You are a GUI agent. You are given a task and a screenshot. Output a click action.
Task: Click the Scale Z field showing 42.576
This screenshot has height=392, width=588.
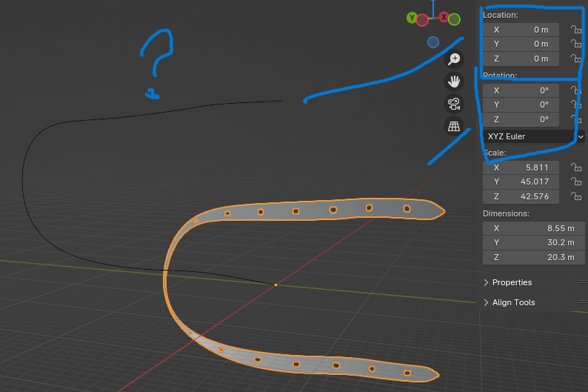pyautogui.click(x=521, y=196)
